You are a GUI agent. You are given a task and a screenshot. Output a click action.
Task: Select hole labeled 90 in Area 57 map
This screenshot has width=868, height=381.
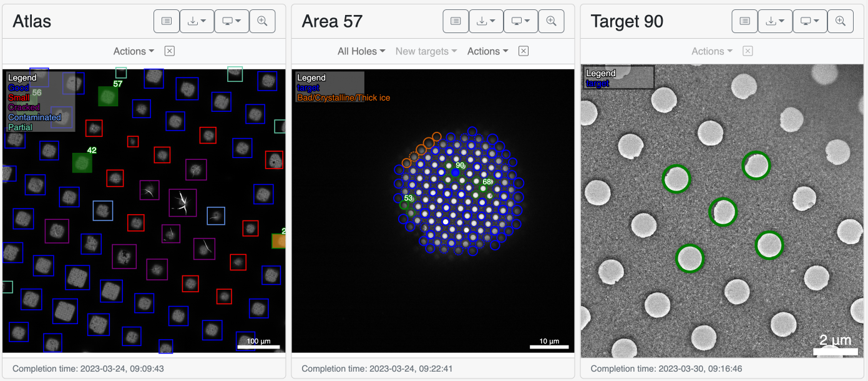[456, 172]
